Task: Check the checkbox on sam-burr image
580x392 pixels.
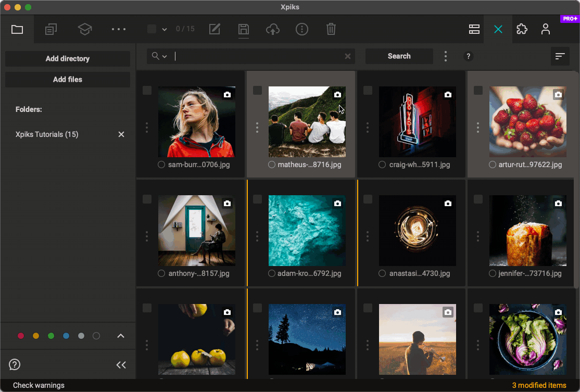Action: [x=147, y=90]
